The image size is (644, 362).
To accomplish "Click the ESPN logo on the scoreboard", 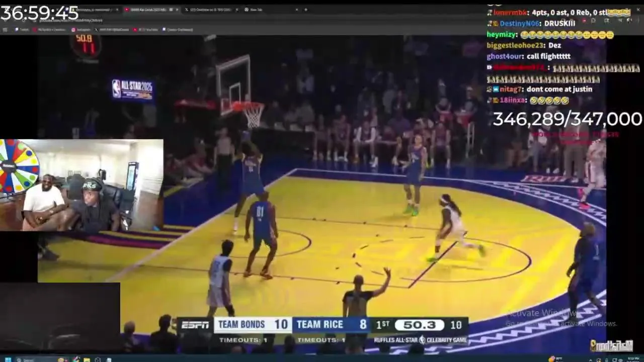I will point(195,325).
